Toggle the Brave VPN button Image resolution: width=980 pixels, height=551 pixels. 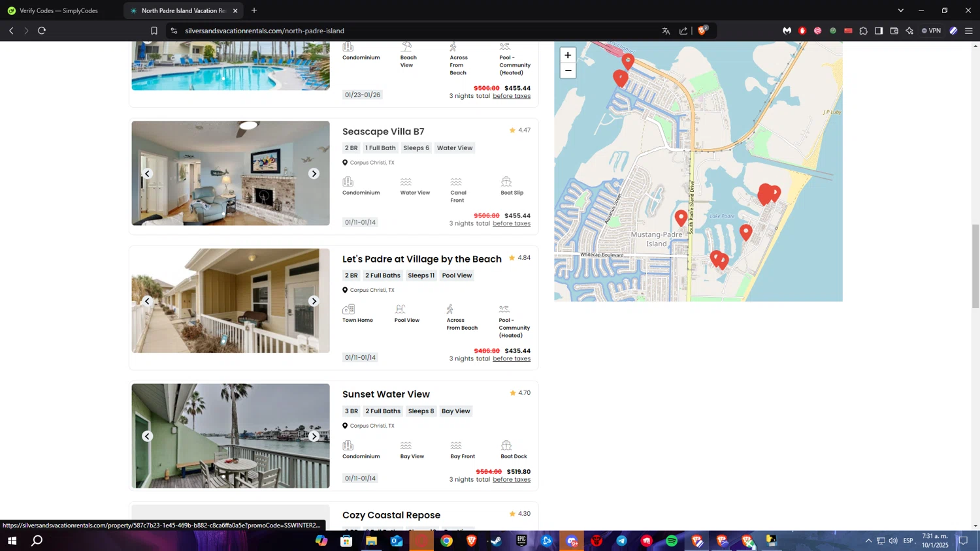tap(931, 31)
